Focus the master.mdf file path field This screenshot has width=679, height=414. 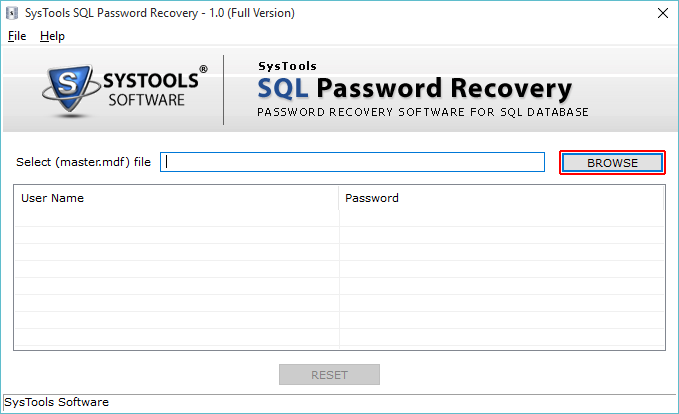click(x=352, y=162)
